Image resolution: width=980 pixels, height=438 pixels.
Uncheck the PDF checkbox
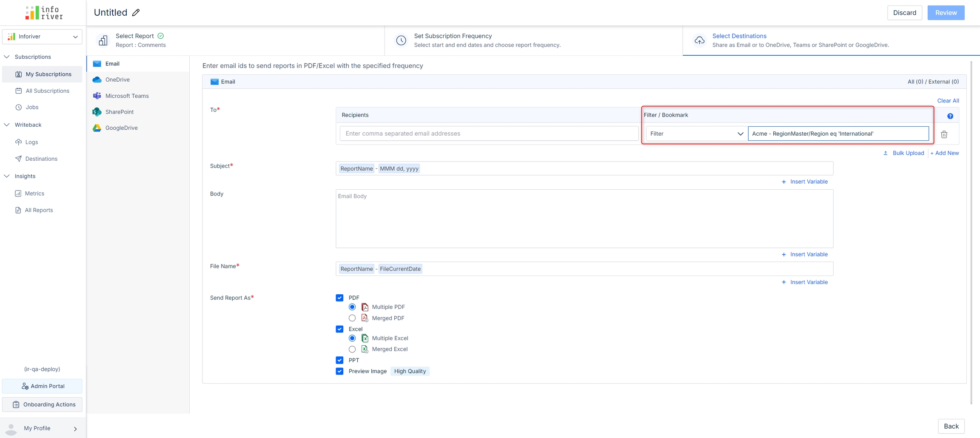[x=339, y=298]
